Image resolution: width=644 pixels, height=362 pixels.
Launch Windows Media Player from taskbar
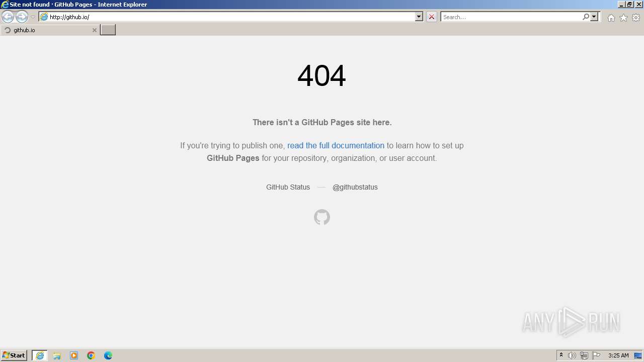click(74, 355)
